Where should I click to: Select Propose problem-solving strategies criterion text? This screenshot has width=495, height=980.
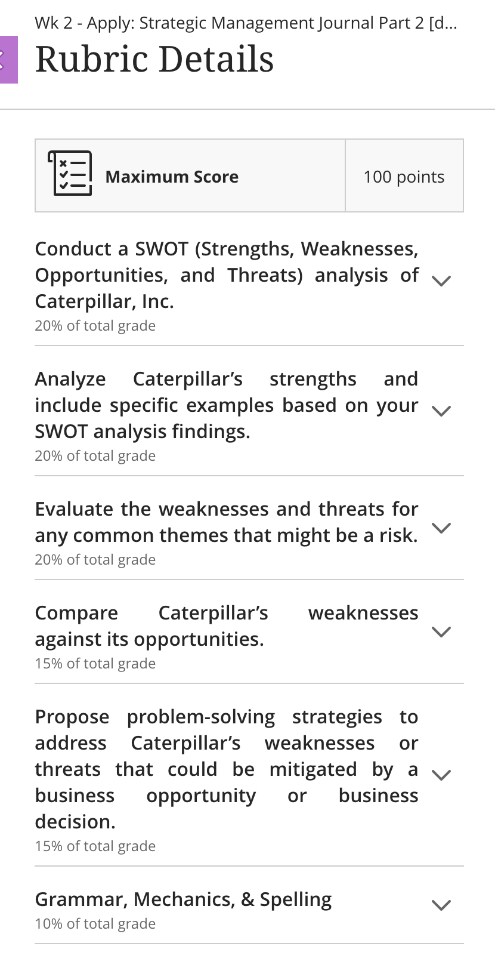[227, 769]
